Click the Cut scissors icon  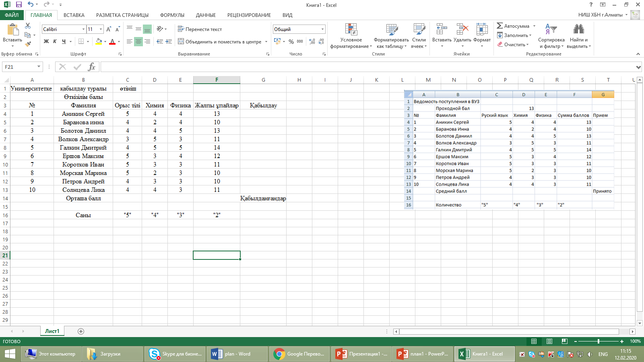pos(28,26)
